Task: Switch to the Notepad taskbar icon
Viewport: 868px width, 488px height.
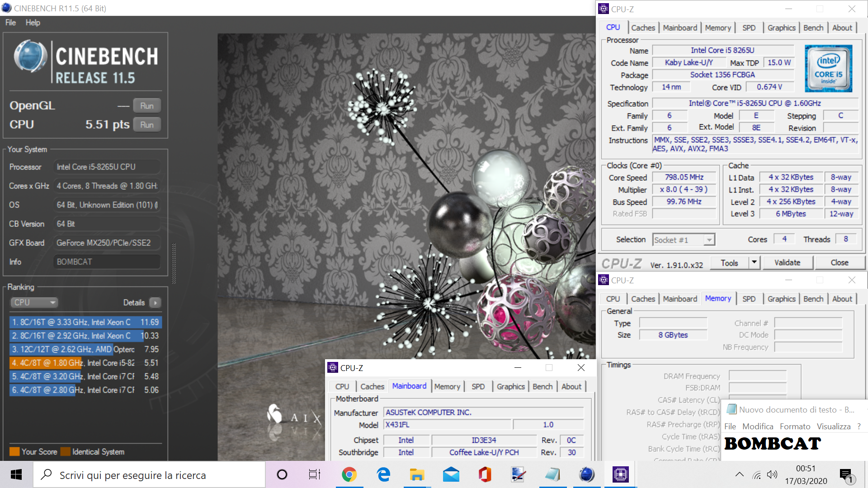Action: click(552, 474)
